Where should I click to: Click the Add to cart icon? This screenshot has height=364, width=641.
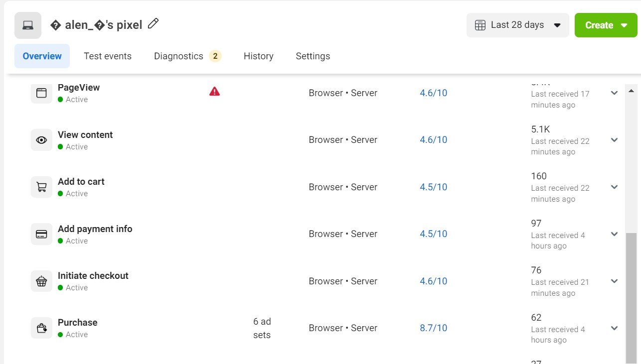point(41,187)
